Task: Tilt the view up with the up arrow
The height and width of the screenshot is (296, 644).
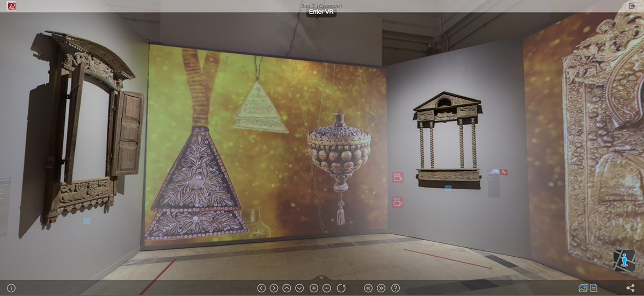Action: pyautogui.click(x=287, y=288)
